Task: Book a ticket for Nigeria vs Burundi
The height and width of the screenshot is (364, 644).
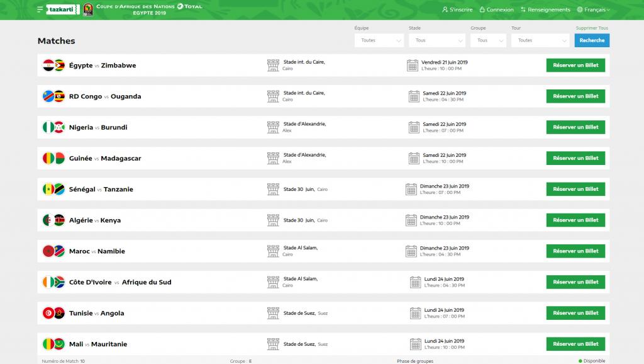Action: (575, 127)
